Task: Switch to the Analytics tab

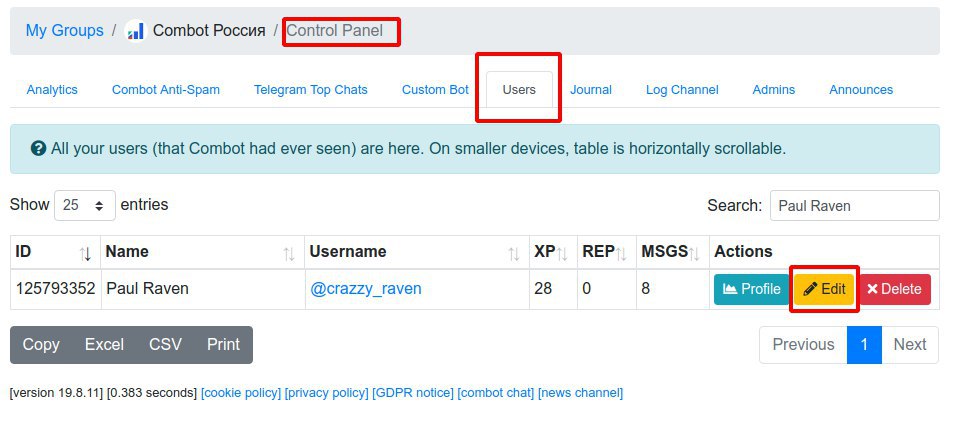Action: coord(52,90)
